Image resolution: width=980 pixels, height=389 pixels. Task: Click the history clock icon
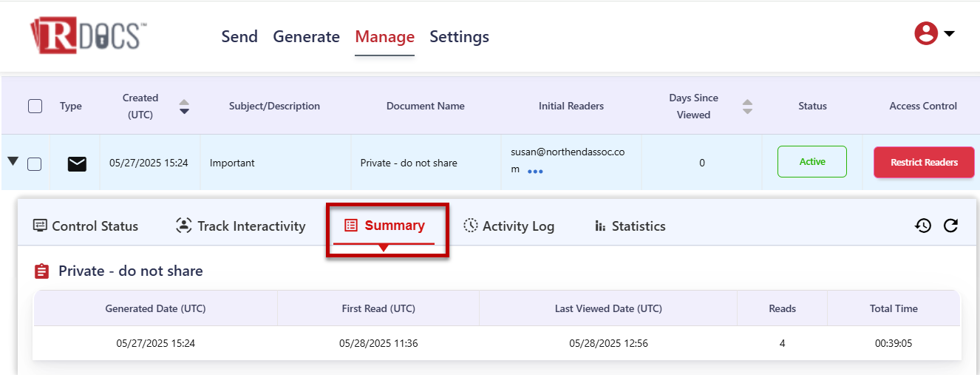(x=922, y=226)
